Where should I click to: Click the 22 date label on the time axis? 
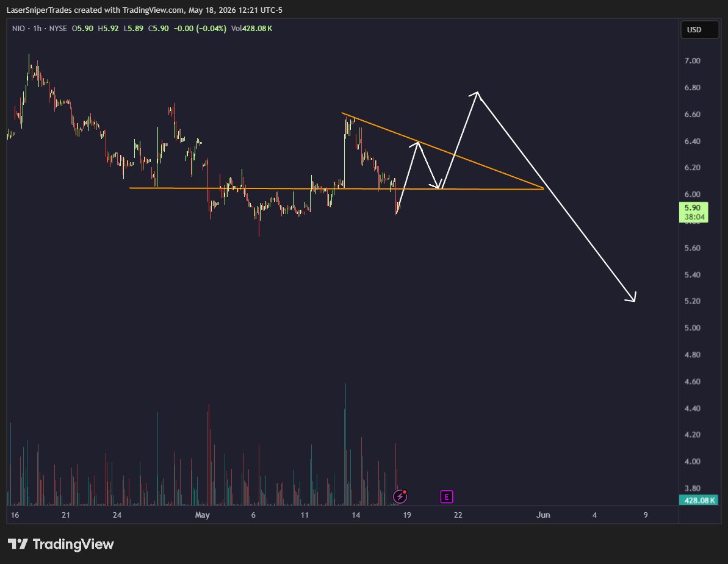[x=458, y=515]
